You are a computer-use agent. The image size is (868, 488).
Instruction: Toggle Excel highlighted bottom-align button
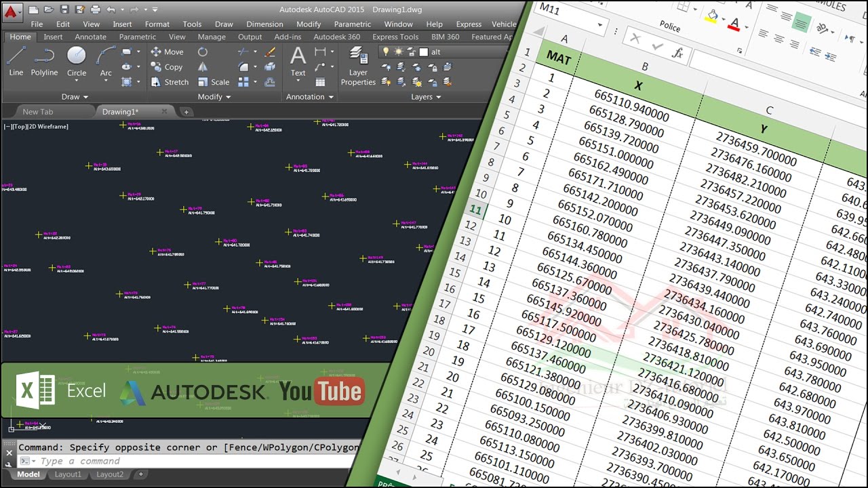(x=803, y=24)
